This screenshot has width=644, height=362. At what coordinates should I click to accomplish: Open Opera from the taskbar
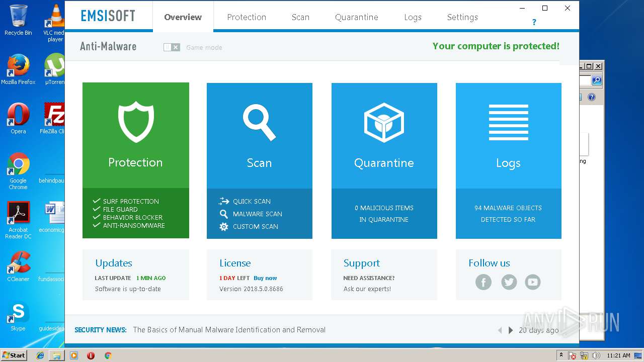[x=91, y=355]
